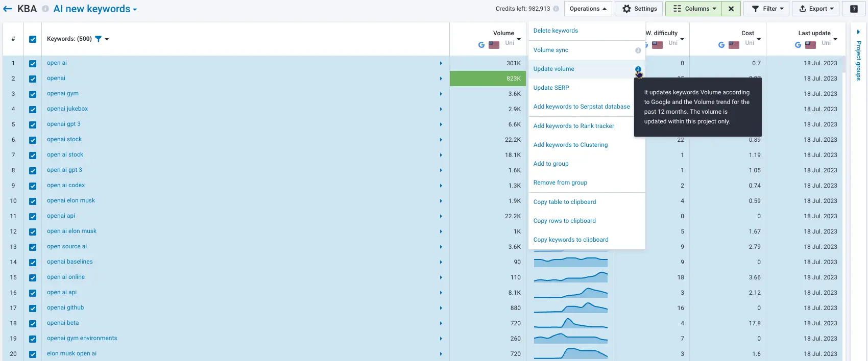Click the back arrow next to KBA
This screenshot has height=361, width=868.
click(8, 9)
